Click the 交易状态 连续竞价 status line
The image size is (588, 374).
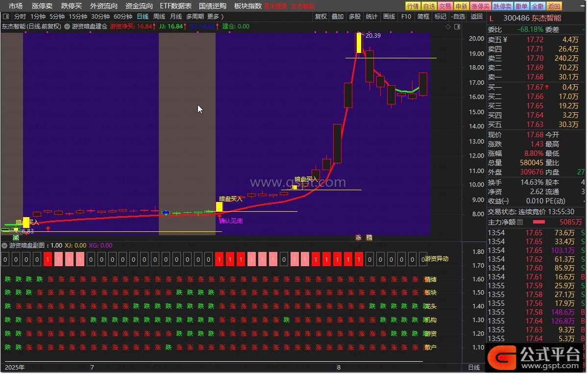531,212
